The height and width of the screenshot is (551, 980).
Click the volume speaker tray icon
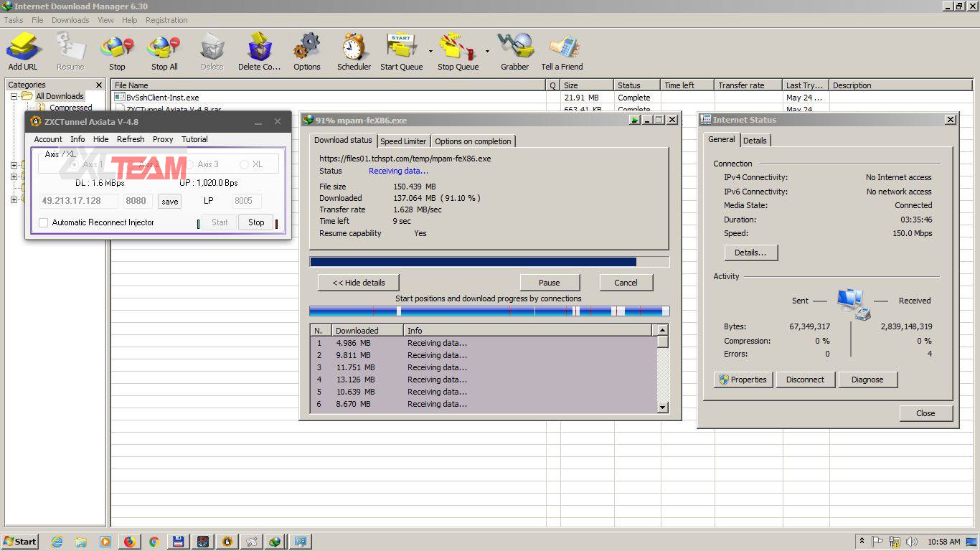[912, 542]
